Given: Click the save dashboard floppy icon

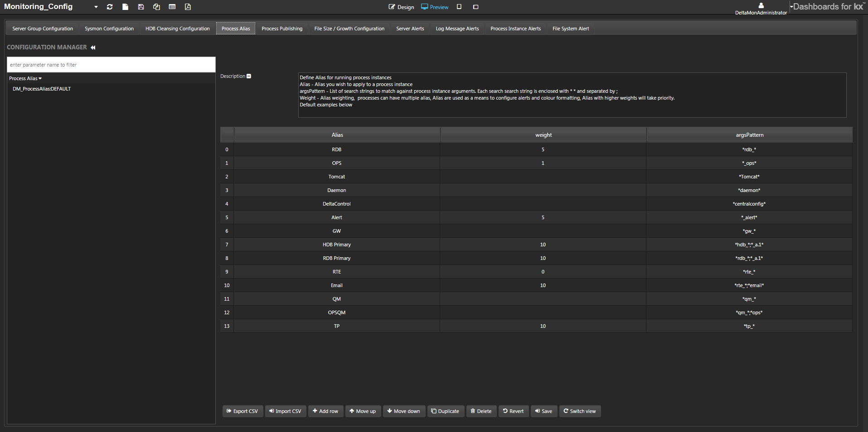Looking at the screenshot, I should 141,7.
